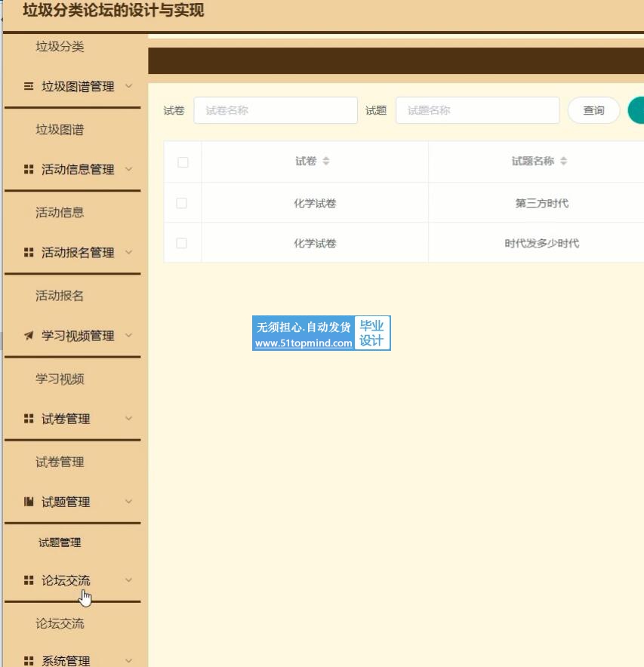Expand 系统管理 with its chevron
644x667 pixels.
click(128, 661)
